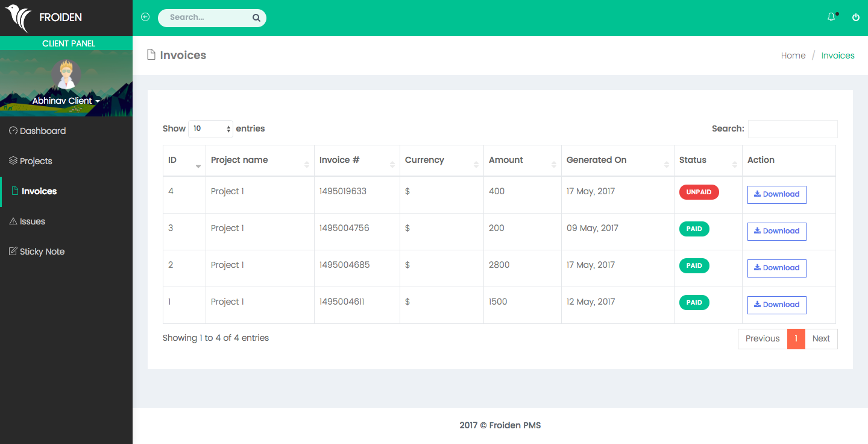The height and width of the screenshot is (444, 868).
Task: Open Projects in the sidebar
Action: (36, 161)
